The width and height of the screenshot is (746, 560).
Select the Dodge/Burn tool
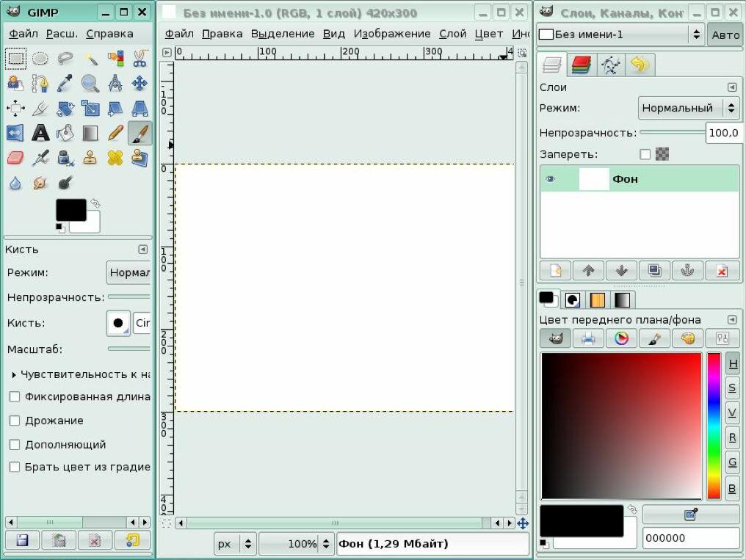(65, 183)
